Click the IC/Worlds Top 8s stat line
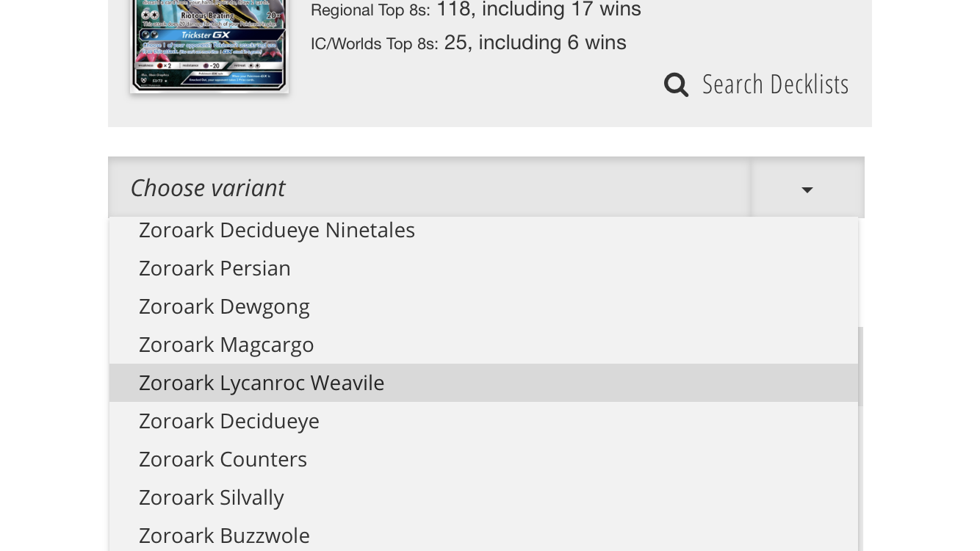 point(469,43)
